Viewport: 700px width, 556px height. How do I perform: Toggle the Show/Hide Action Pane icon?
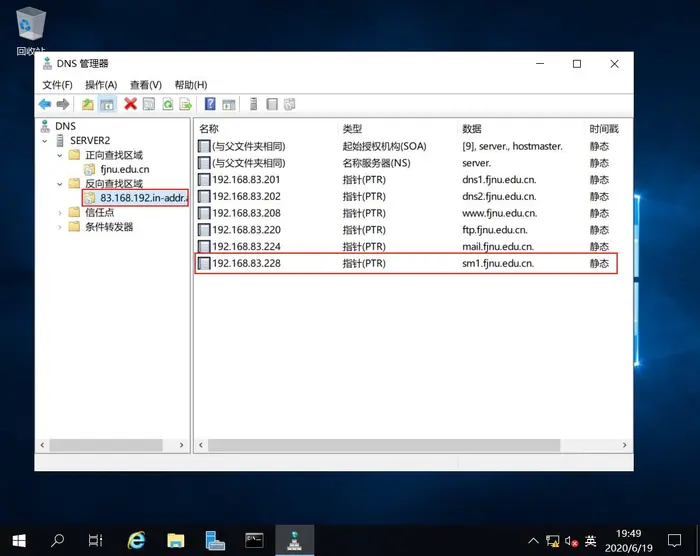point(229,105)
